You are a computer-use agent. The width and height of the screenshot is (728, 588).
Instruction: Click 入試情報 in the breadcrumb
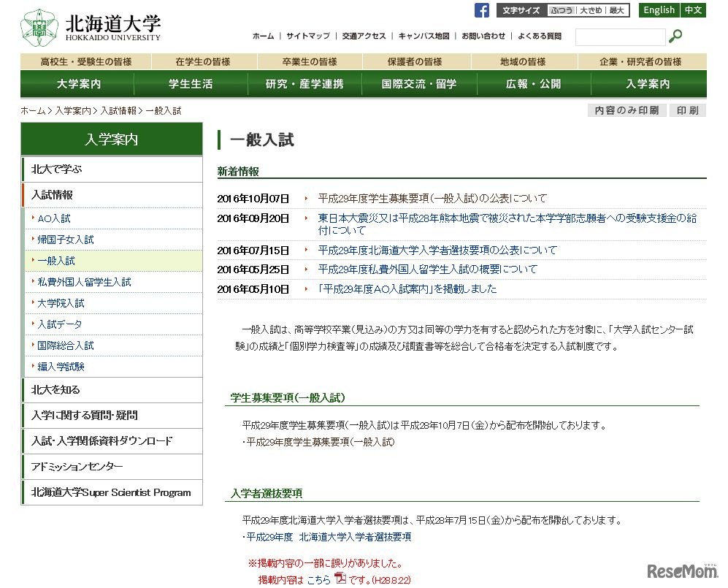pyautogui.click(x=118, y=110)
